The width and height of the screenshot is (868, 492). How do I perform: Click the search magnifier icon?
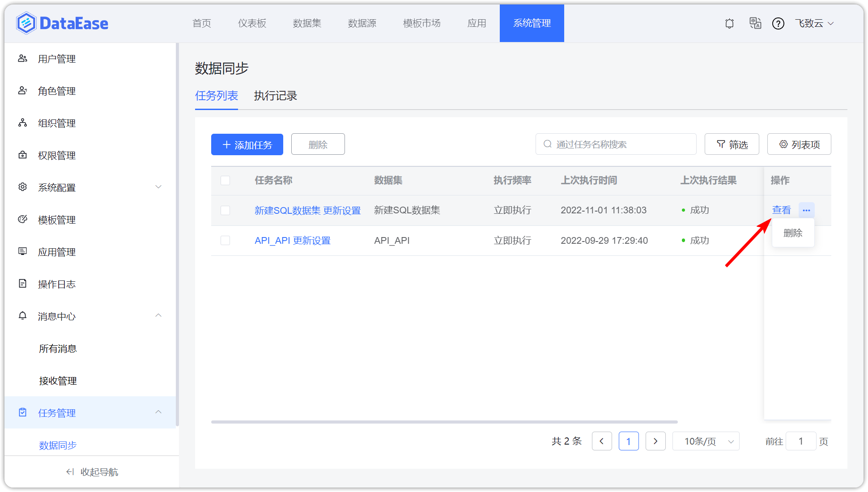click(x=548, y=144)
